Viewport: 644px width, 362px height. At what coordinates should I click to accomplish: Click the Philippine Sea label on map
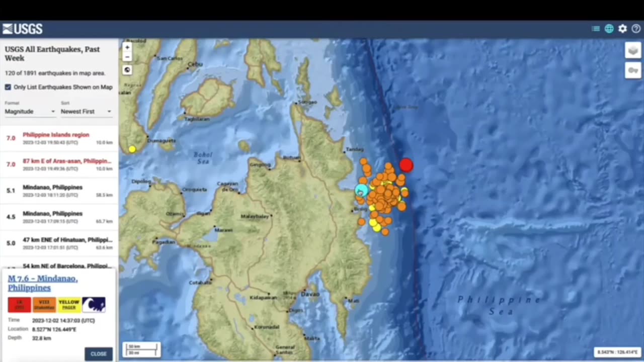[x=499, y=305]
